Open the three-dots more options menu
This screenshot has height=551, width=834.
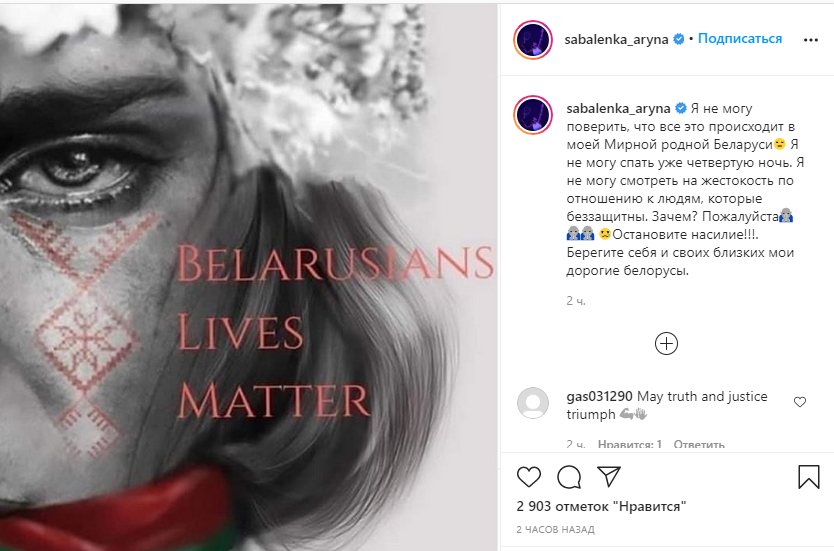[x=811, y=40]
